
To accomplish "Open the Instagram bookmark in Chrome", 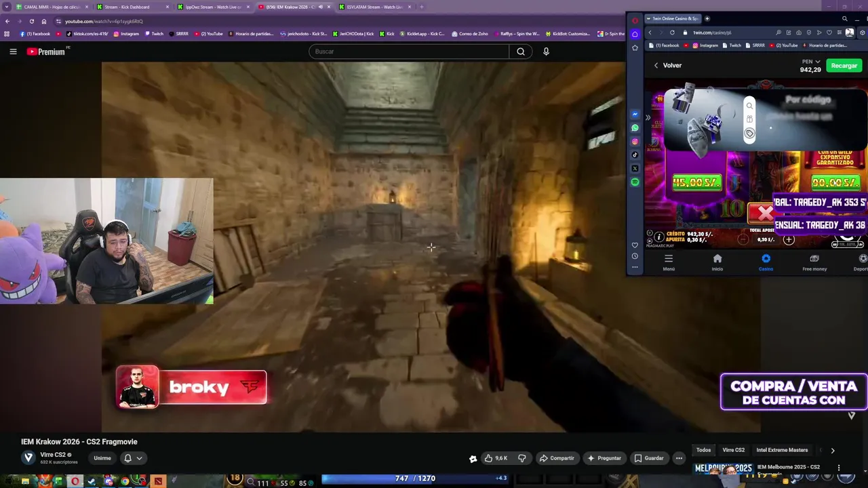I will pos(126,34).
